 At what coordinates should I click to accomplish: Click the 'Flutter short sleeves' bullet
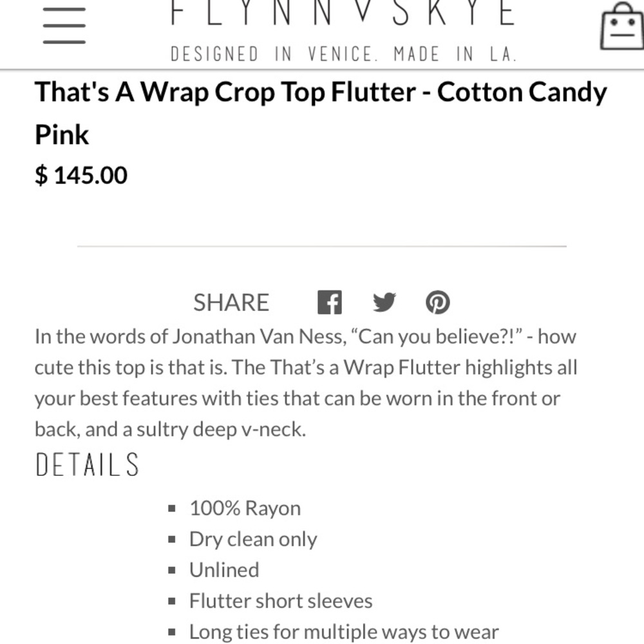point(281,601)
